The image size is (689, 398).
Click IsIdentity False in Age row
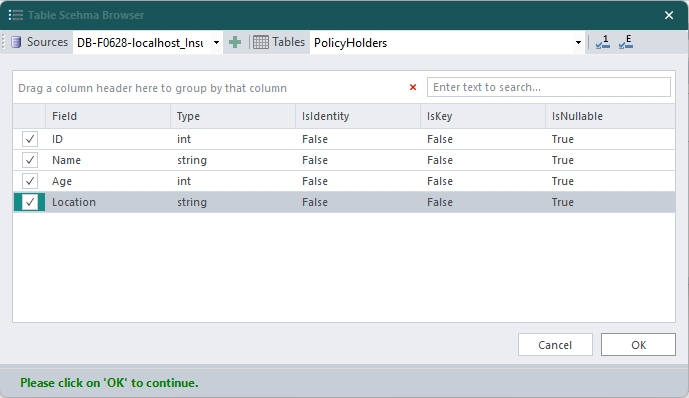point(358,181)
